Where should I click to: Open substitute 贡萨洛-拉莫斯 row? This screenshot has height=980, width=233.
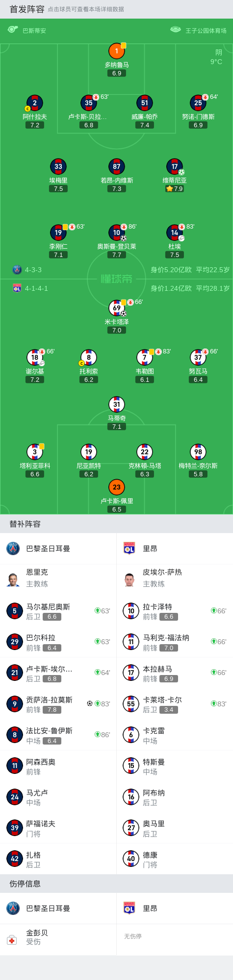pos(58,704)
